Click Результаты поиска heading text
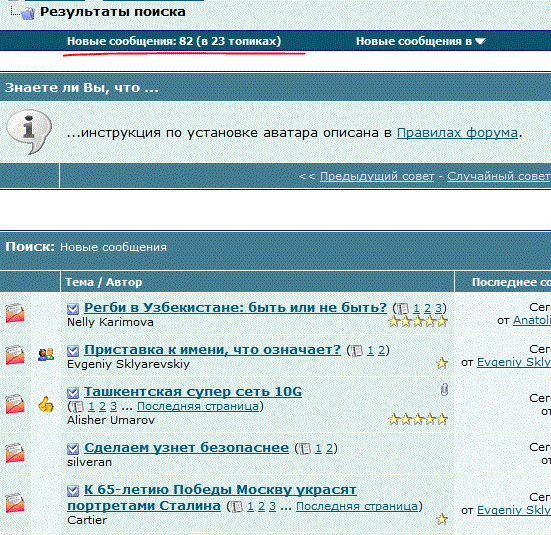Image resolution: width=551 pixels, height=535 pixels. (113, 12)
